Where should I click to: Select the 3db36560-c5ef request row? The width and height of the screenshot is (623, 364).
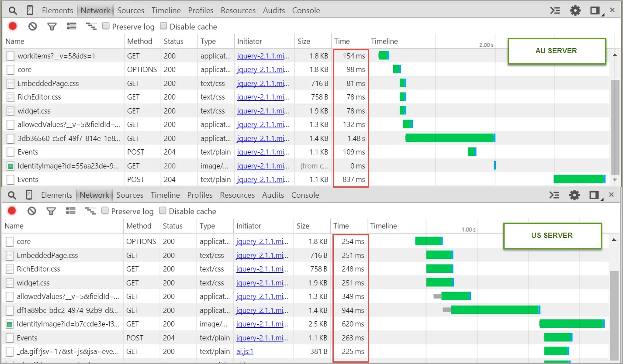306,138
